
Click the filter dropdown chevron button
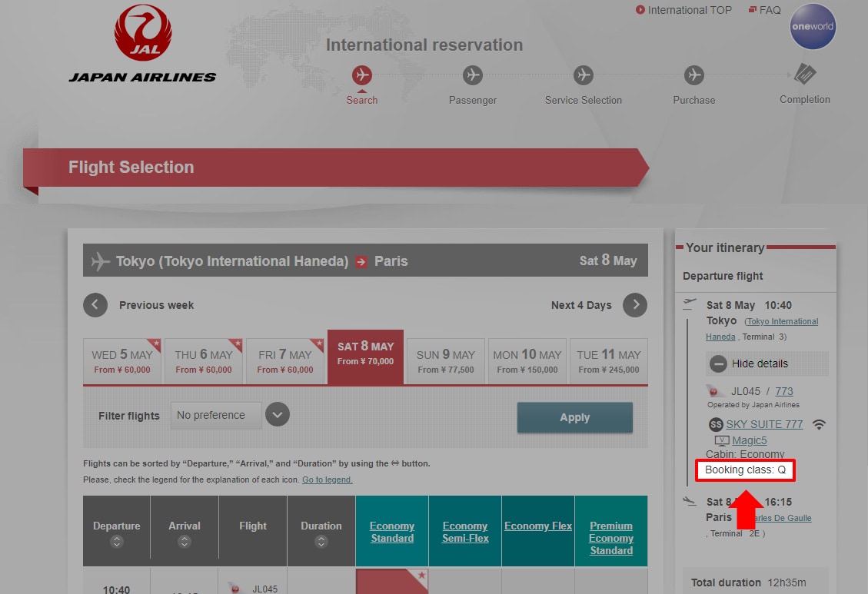(x=278, y=415)
